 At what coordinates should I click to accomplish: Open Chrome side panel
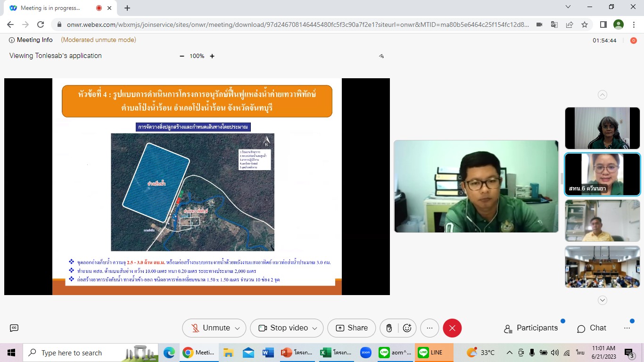603,25
